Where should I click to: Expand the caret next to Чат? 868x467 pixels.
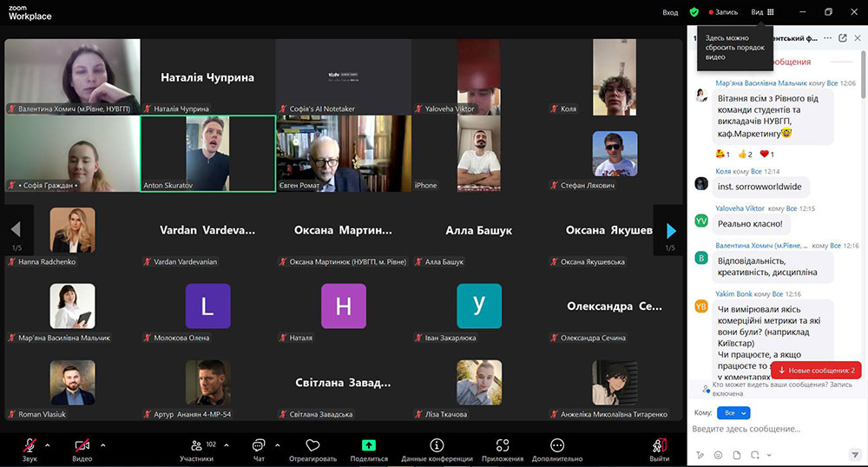coord(278,445)
